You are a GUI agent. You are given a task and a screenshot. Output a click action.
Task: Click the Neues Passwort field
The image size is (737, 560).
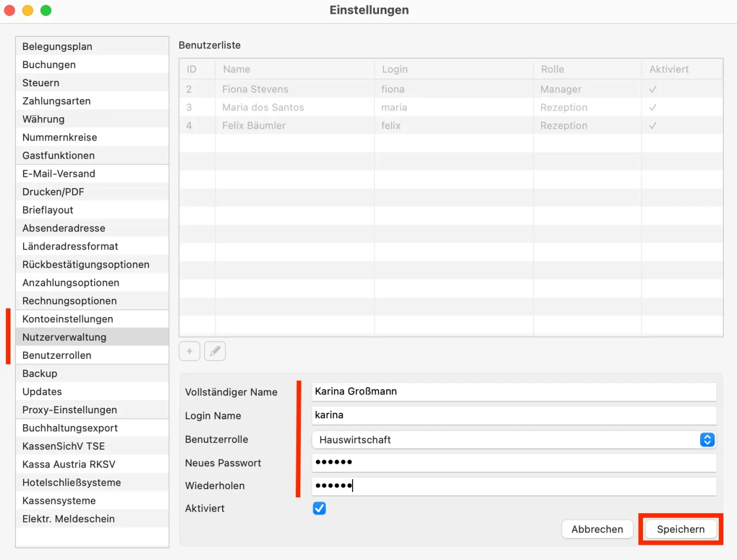tap(514, 462)
